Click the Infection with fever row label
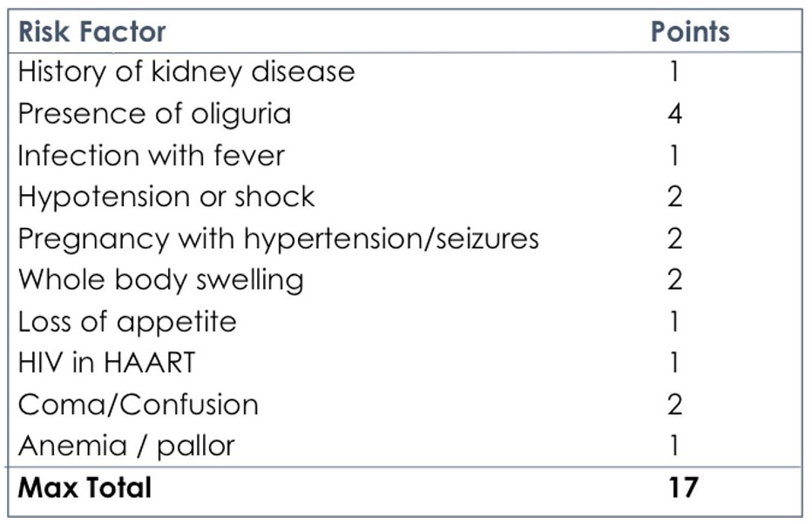 151,155
